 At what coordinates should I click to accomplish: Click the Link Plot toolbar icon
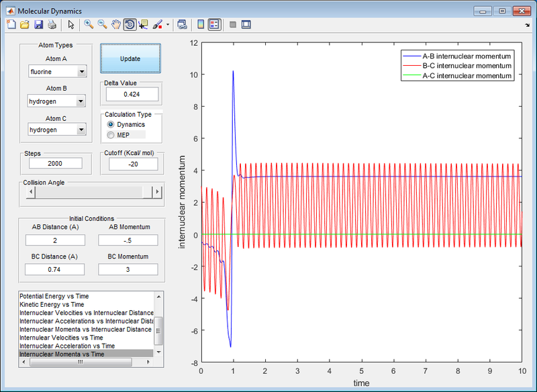pos(182,24)
